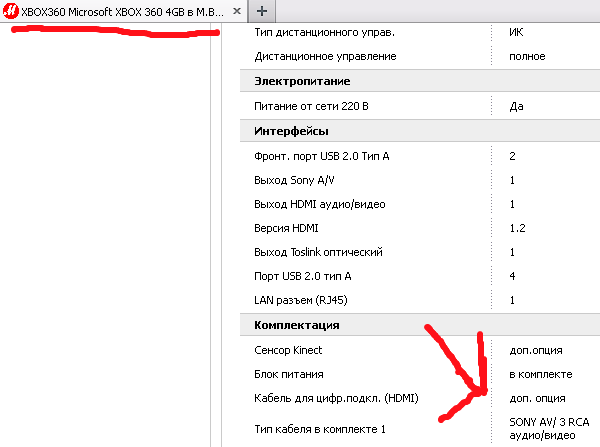Click the 'в комплекте' value for Блок питания
The height and width of the screenshot is (447, 600).
[540, 374]
